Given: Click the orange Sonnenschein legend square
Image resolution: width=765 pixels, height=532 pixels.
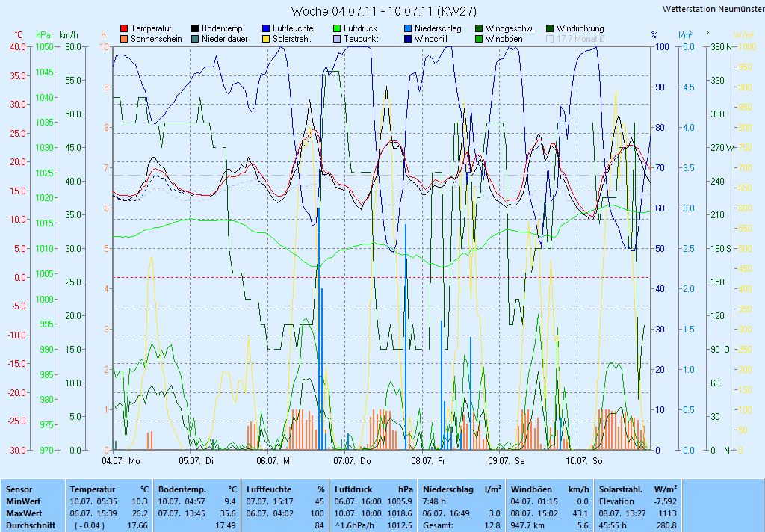Looking at the screenshot, I should 124,39.
